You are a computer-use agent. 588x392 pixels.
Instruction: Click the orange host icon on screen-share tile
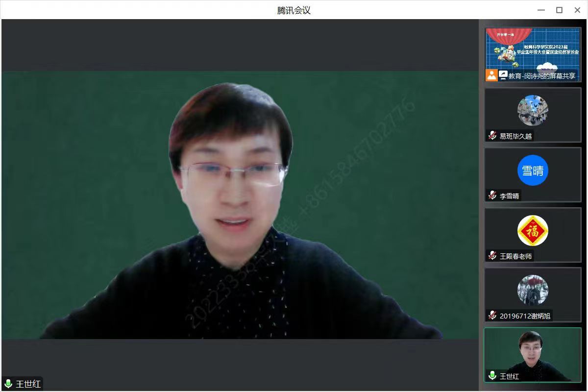[x=491, y=75]
